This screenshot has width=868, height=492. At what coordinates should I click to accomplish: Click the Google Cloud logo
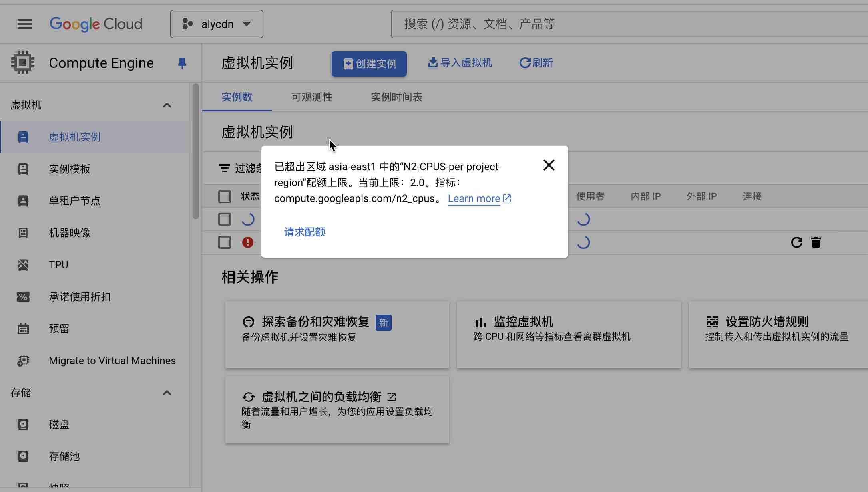click(x=96, y=24)
